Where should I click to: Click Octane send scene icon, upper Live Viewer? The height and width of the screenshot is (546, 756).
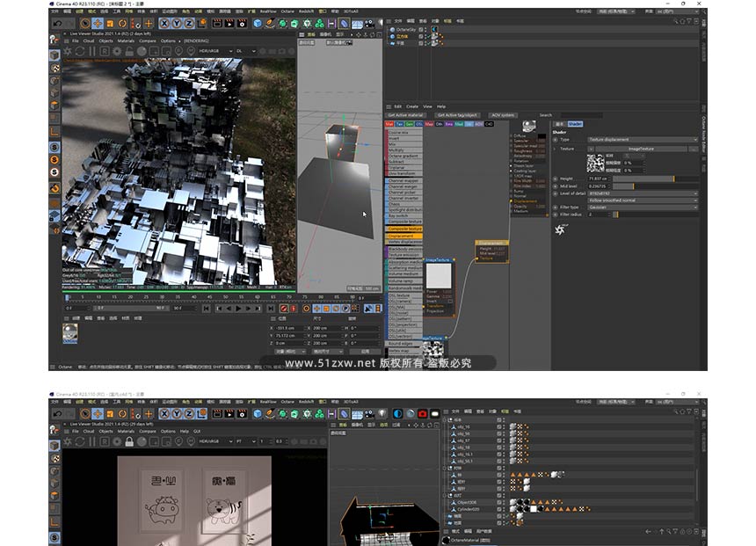[68, 51]
